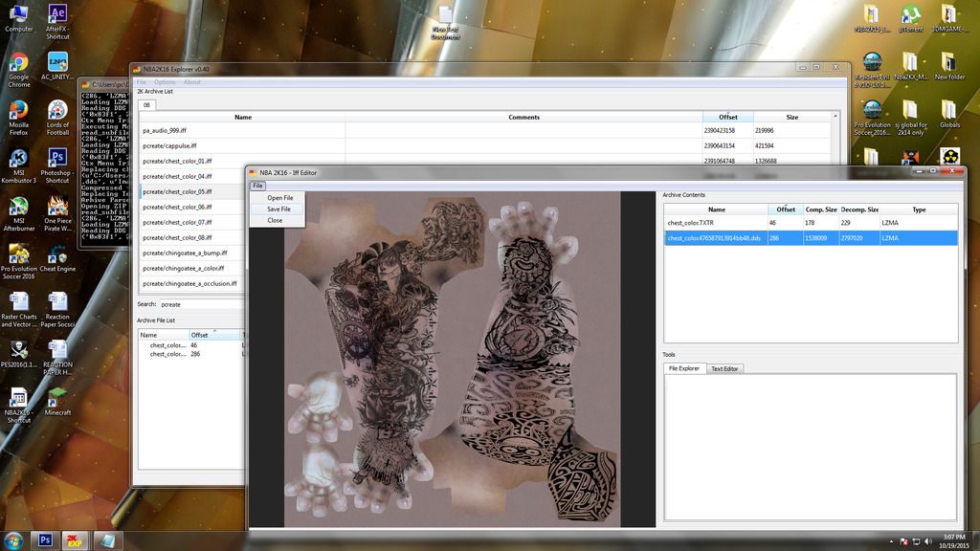The height and width of the screenshot is (551, 980).
Task: Switch to Photoshop in the taskbar
Action: click(45, 540)
